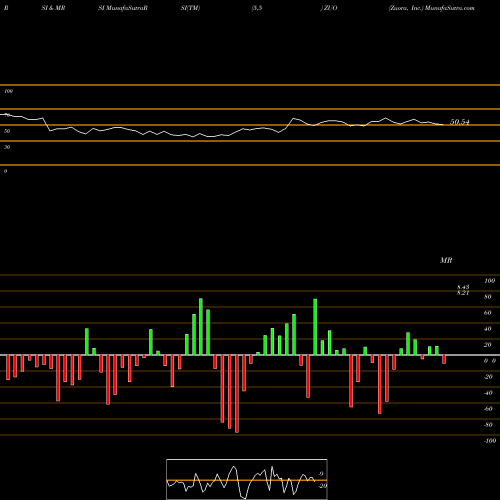Click the -20 label in mini chart
Viewport: 500px width, 500px height.
pos(322,486)
